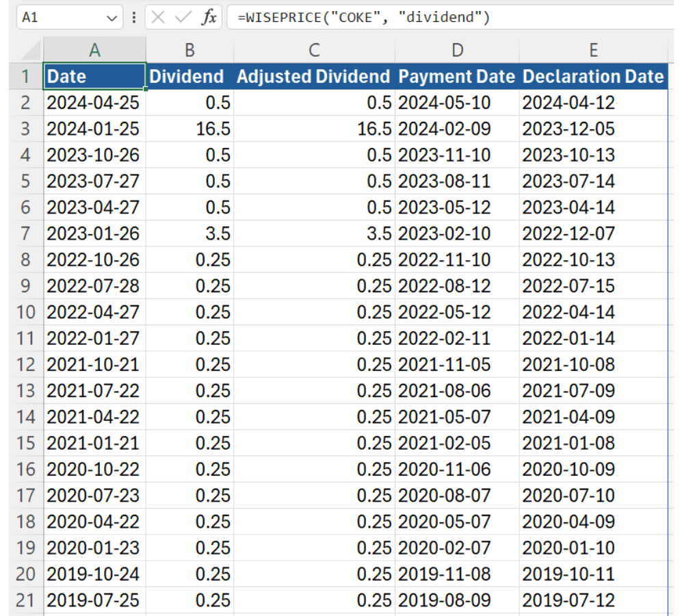Select row 7 header
The width and height of the screenshot is (680, 616).
[25, 234]
